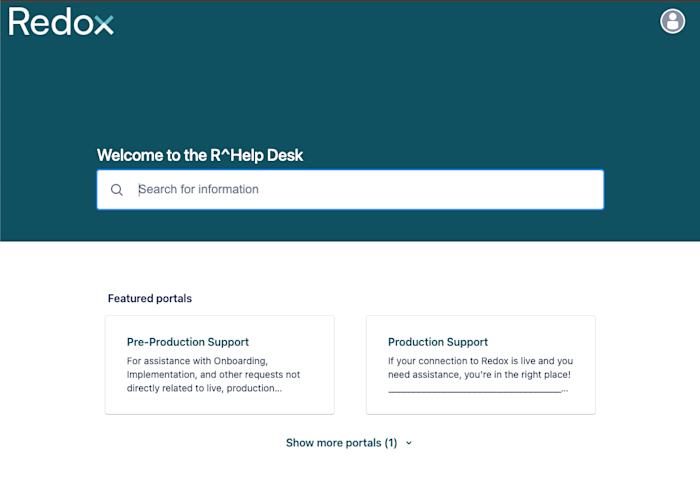Focus the Search for information field
700x495 pixels.
click(x=350, y=190)
